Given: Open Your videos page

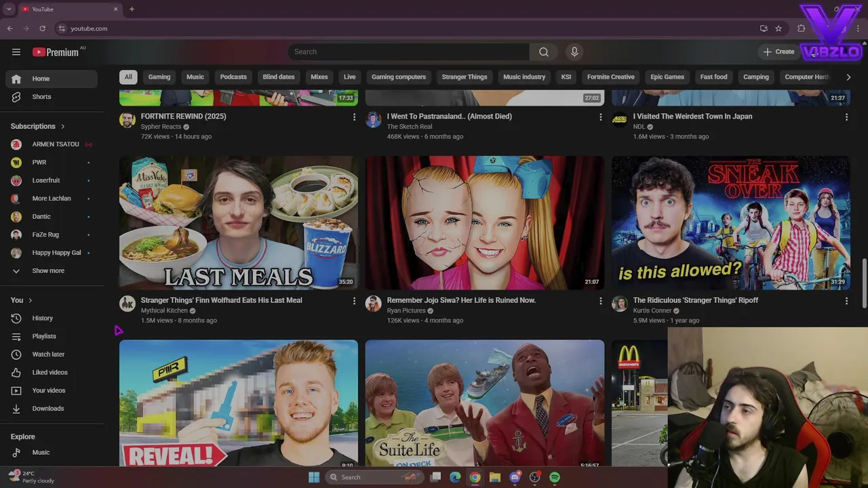Looking at the screenshot, I should (x=52, y=390).
